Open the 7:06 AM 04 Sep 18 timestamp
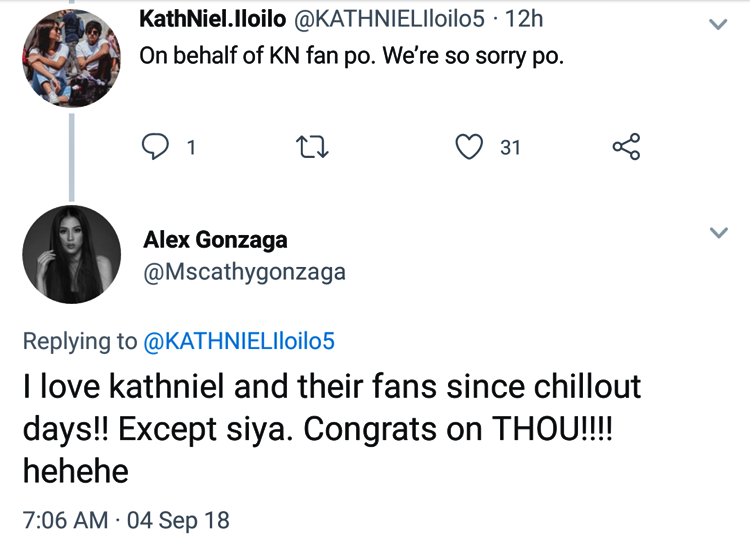This screenshot has width=750, height=549. 126,520
